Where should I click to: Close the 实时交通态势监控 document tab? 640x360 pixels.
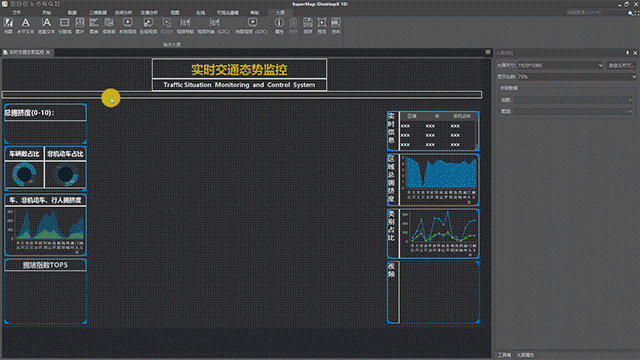point(48,52)
